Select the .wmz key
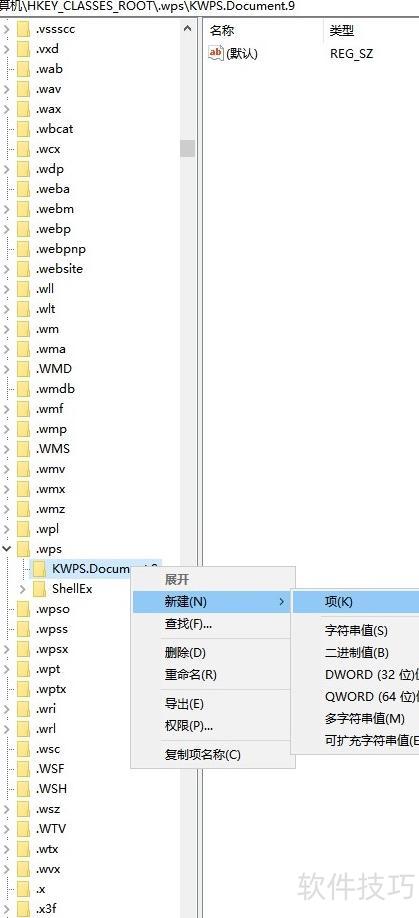Screen dimensions: 419x918 [x=50, y=509]
